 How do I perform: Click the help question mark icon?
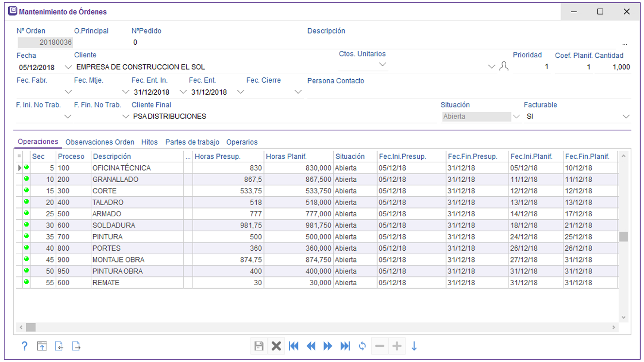click(25, 346)
